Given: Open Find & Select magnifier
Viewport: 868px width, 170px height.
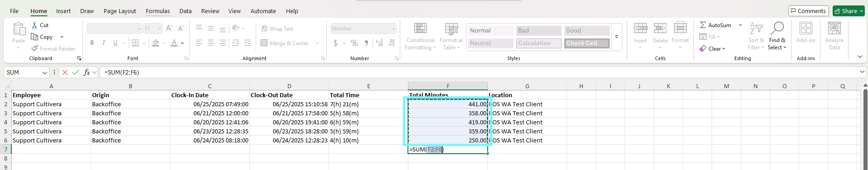Looking at the screenshot, I should coord(777,36).
